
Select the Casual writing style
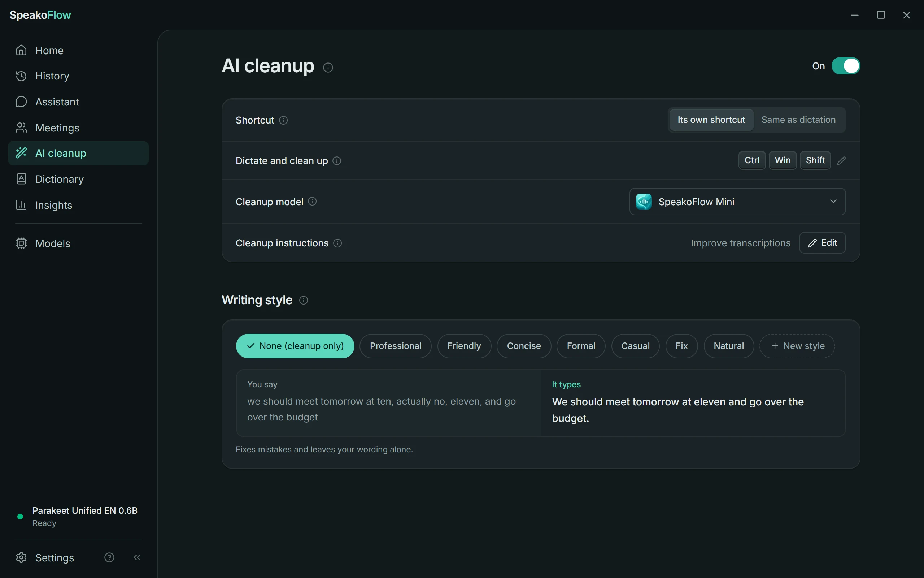click(x=635, y=346)
